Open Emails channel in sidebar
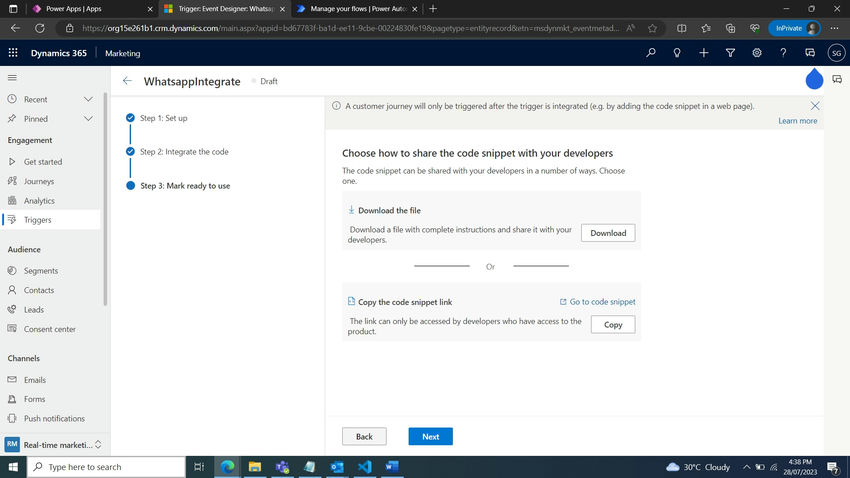The image size is (850, 478). 35,380
